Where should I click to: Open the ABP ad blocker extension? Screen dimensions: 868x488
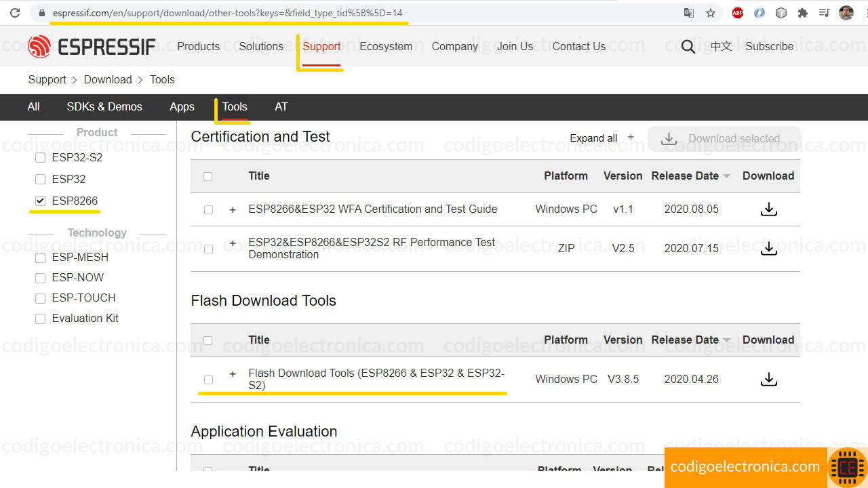[x=738, y=13]
